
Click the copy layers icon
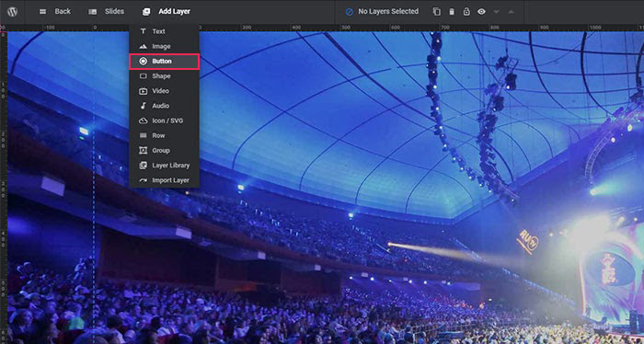click(x=437, y=11)
